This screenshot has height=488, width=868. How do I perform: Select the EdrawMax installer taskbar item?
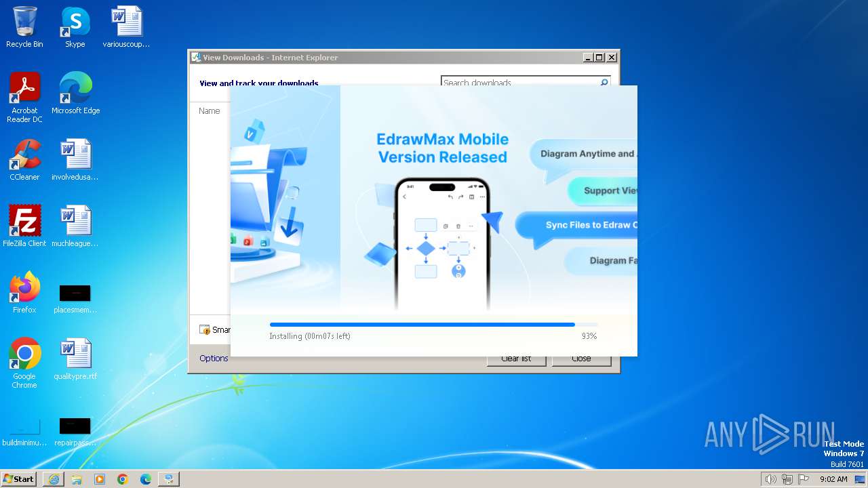169,479
